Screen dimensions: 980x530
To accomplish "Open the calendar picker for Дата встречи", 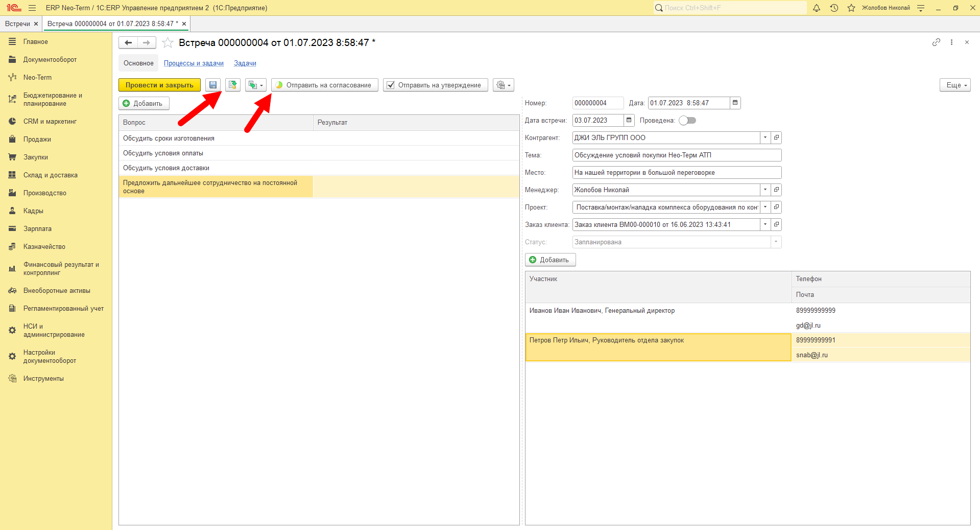I will tap(629, 120).
